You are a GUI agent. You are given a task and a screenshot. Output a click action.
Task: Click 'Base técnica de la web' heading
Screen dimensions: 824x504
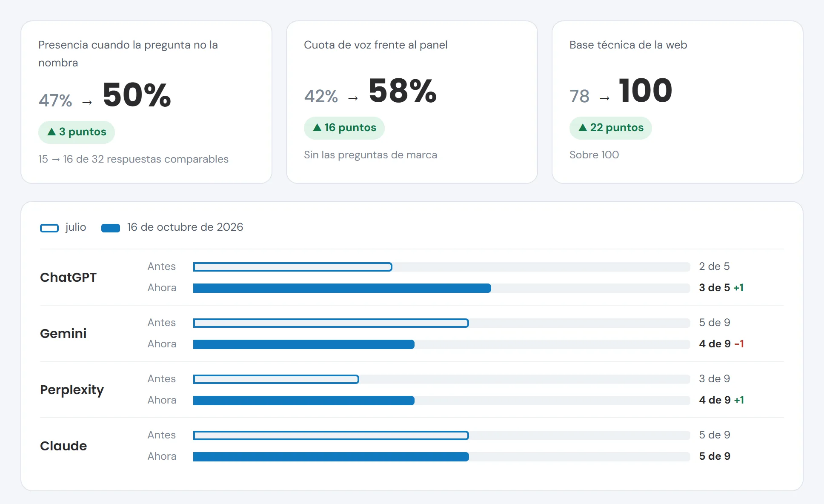628,45
